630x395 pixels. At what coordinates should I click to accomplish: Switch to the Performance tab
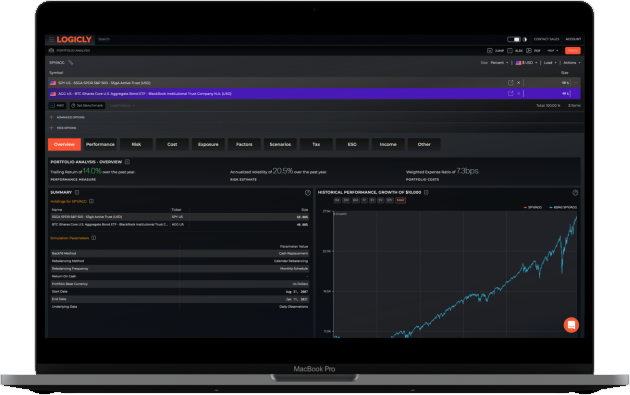click(100, 144)
